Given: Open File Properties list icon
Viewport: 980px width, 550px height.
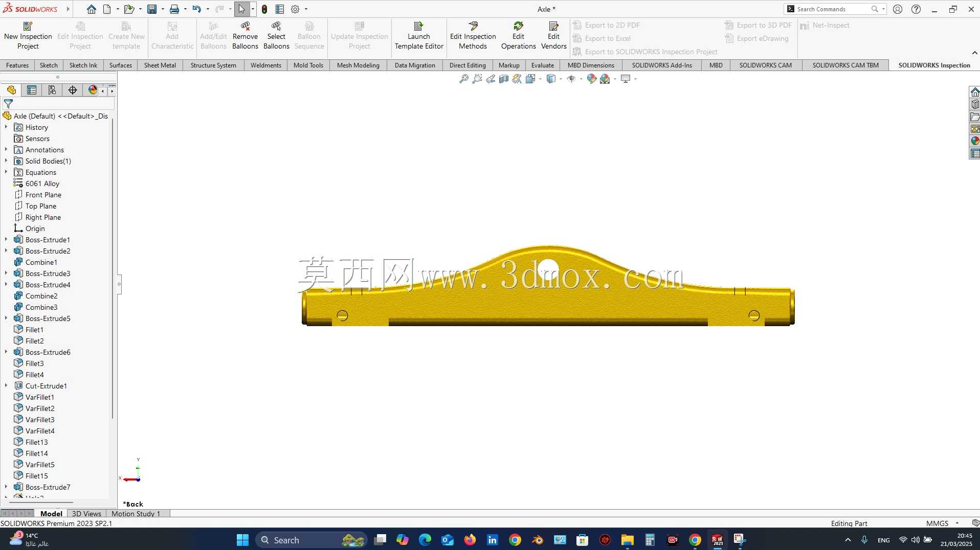Looking at the screenshot, I should coord(280,9).
